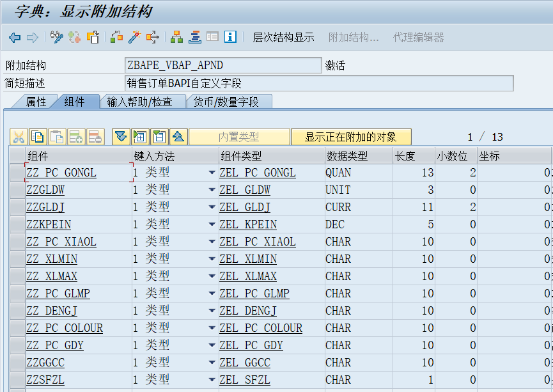
Task: Select the row selector for ZZ_PC_GONGL
Action: [x=16, y=173]
